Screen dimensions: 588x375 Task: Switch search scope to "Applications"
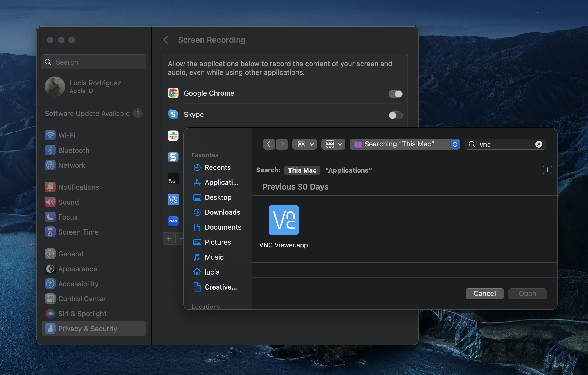pyautogui.click(x=349, y=170)
